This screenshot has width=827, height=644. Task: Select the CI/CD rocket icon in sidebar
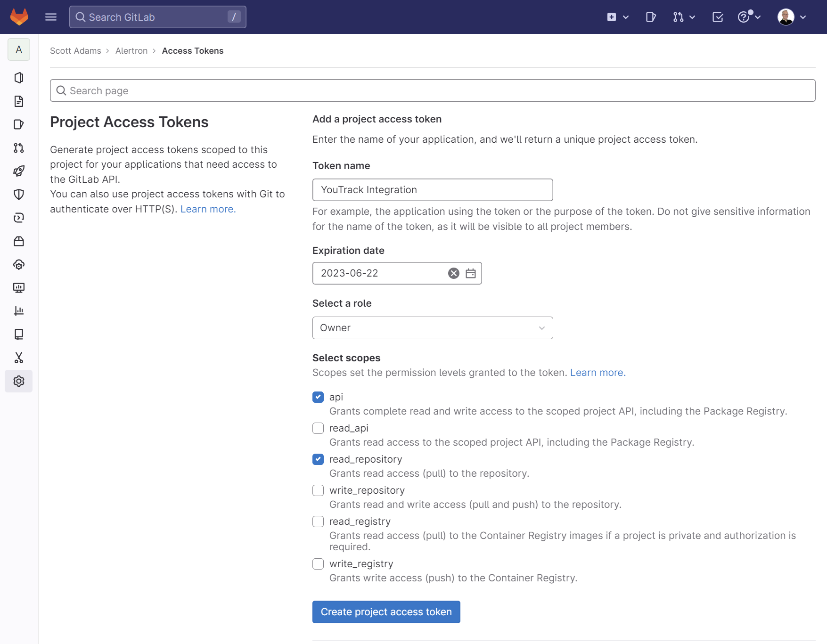(19, 171)
